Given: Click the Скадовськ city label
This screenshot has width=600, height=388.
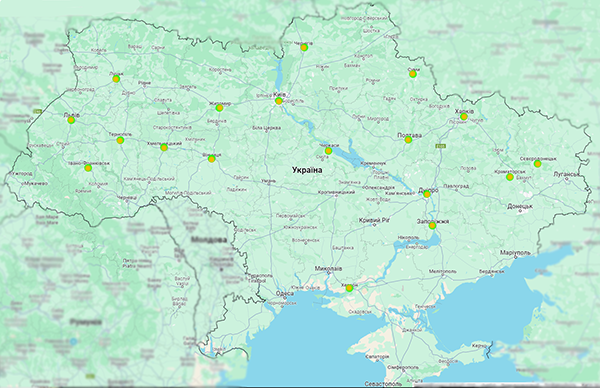Looking at the screenshot, I should coord(360,312).
